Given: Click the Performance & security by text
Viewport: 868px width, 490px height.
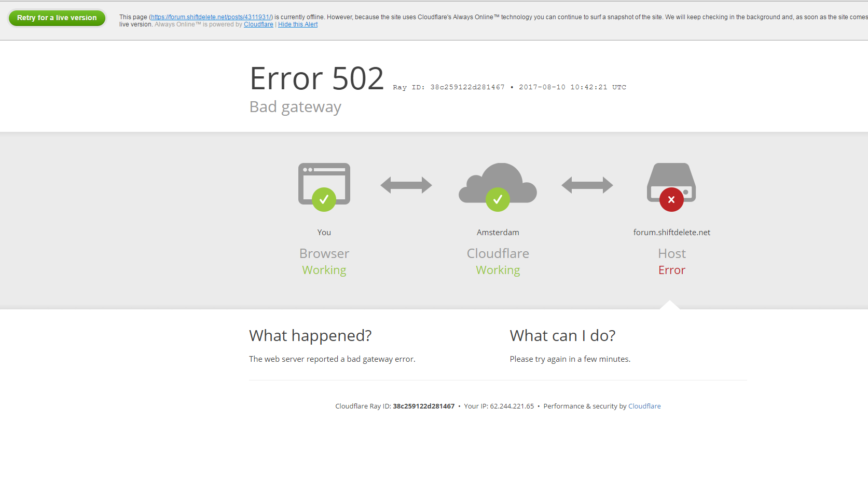Looking at the screenshot, I should 585,406.
